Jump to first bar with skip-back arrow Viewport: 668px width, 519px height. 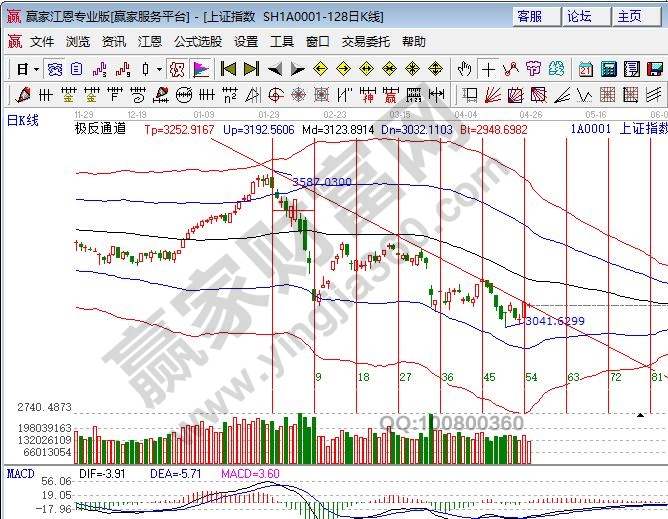(x=228, y=69)
